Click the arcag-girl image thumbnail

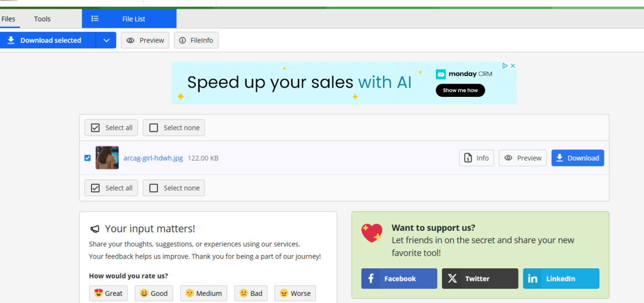[x=107, y=158]
